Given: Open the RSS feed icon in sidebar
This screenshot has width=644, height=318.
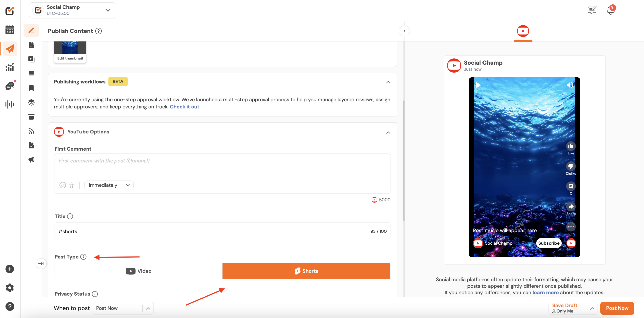Looking at the screenshot, I should [x=31, y=131].
